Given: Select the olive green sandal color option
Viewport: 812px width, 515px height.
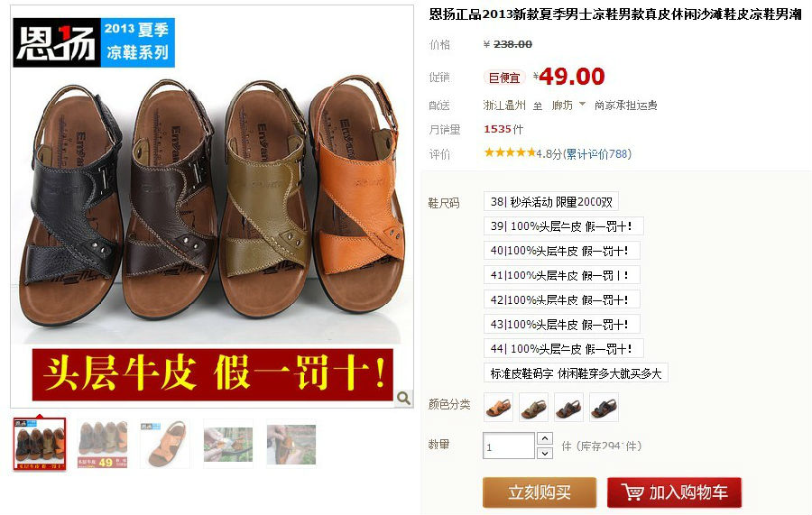Looking at the screenshot, I should tap(533, 408).
